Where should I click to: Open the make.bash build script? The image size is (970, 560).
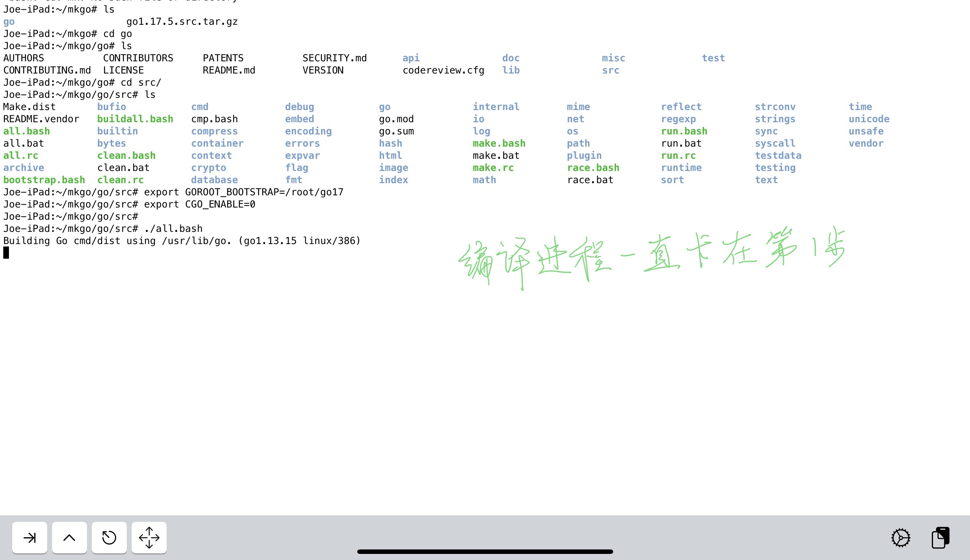(499, 143)
